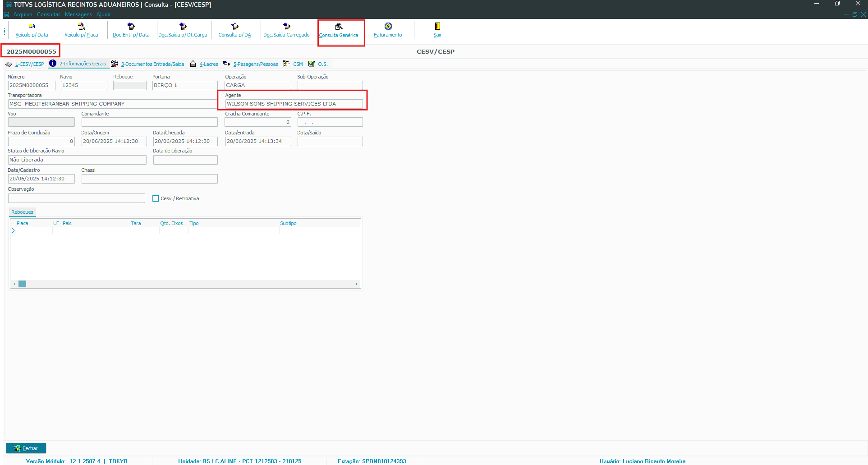Click the Fechar button
868x465 pixels.
tap(26, 448)
